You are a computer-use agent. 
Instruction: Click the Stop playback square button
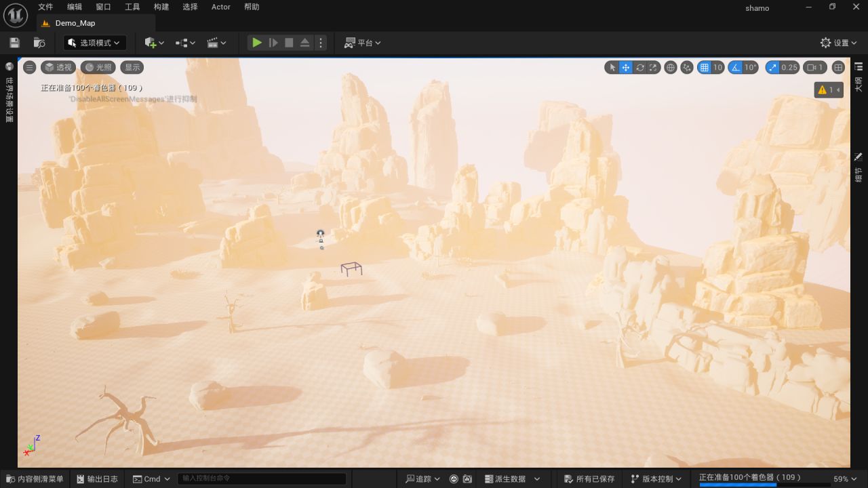tap(289, 43)
